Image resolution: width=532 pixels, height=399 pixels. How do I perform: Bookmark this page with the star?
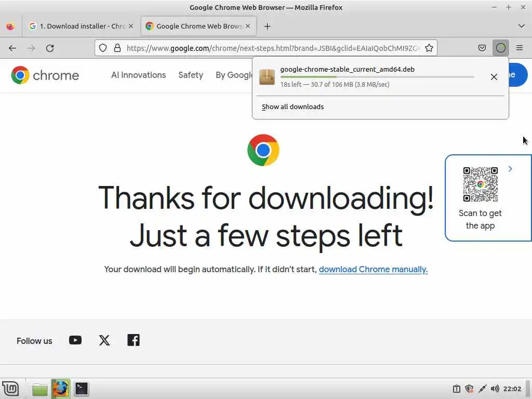pyautogui.click(x=429, y=48)
